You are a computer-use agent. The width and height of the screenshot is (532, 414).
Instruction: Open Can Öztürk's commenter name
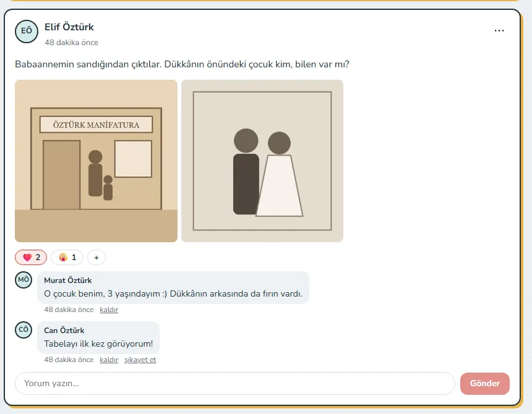pos(64,331)
